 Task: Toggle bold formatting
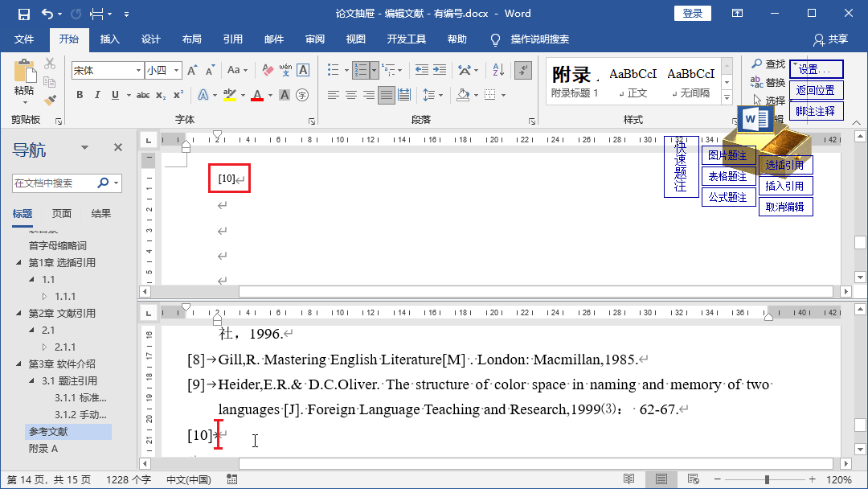(80, 95)
